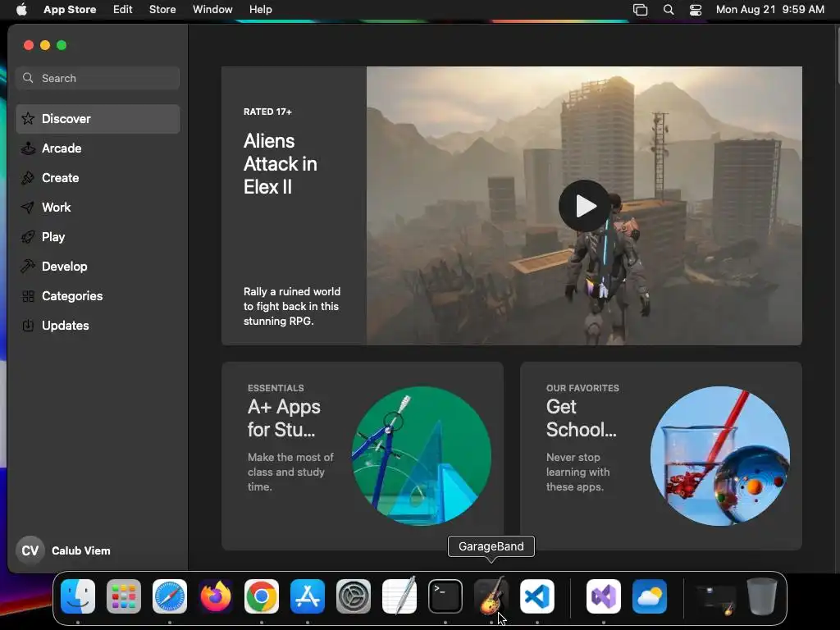Viewport: 840px width, 630px height.
Task: Open the Window menu
Action: [212, 10]
